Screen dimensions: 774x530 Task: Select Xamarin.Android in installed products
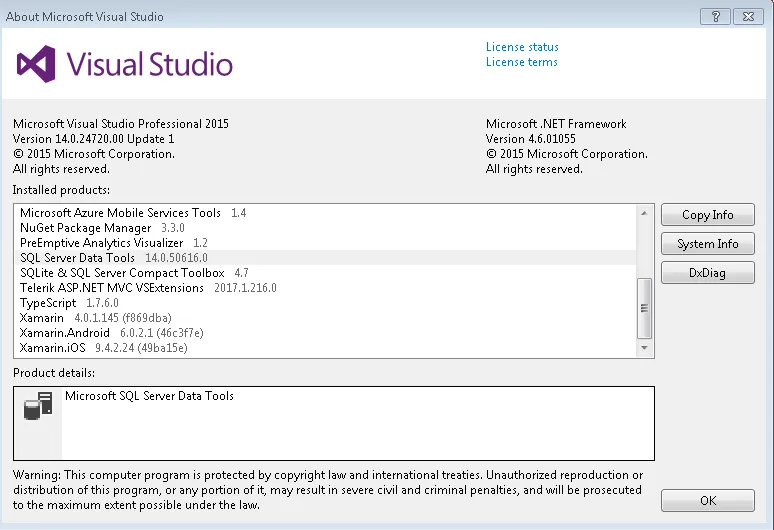pos(325,333)
